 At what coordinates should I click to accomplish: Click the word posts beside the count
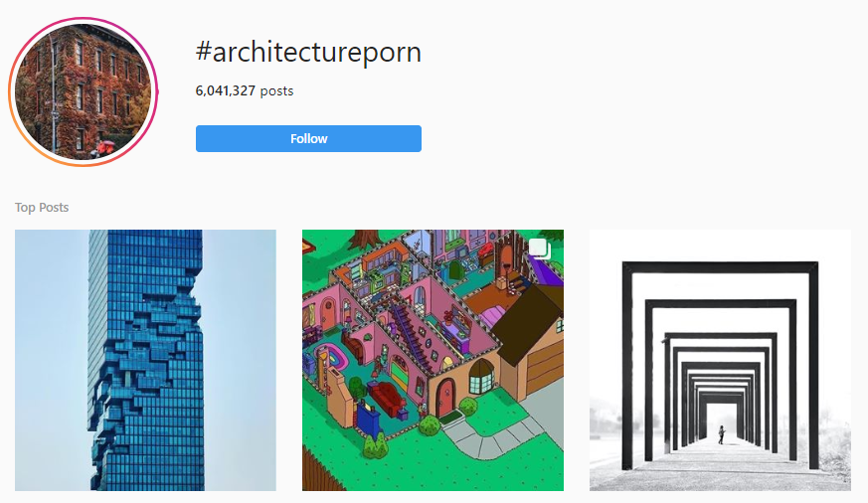pos(276,91)
